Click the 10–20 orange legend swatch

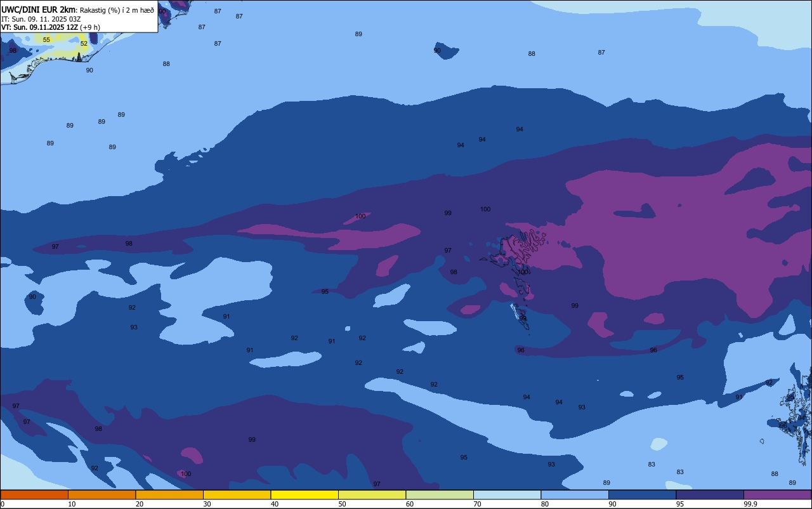(x=101, y=494)
